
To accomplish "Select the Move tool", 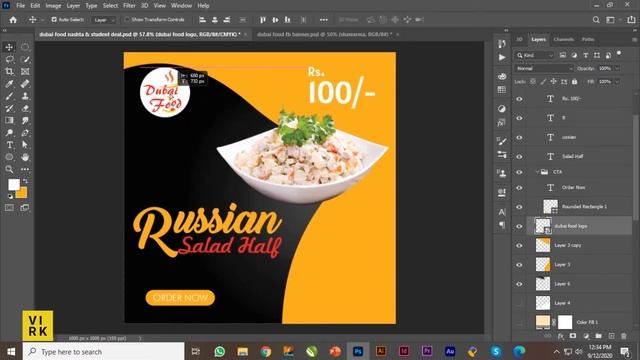I will click(9, 47).
